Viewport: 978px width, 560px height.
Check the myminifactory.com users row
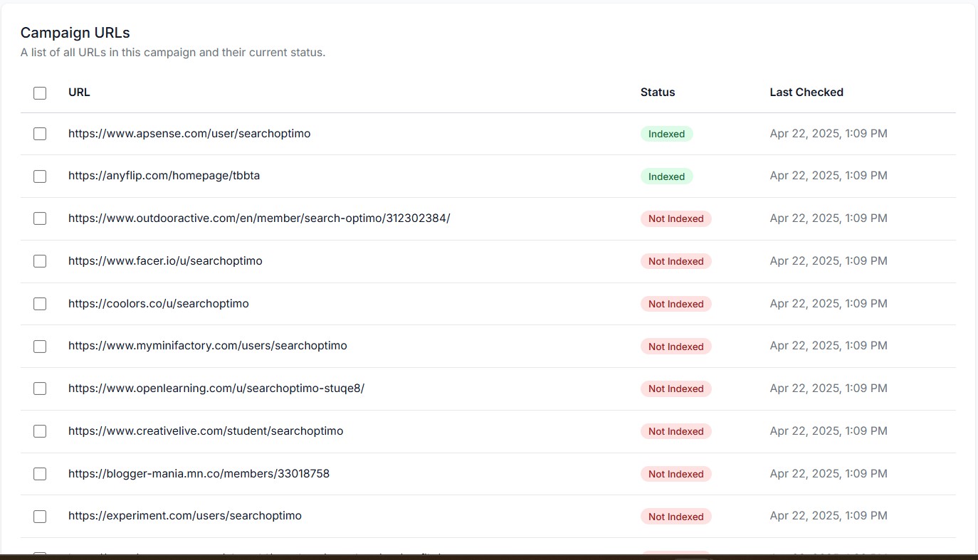click(x=39, y=347)
